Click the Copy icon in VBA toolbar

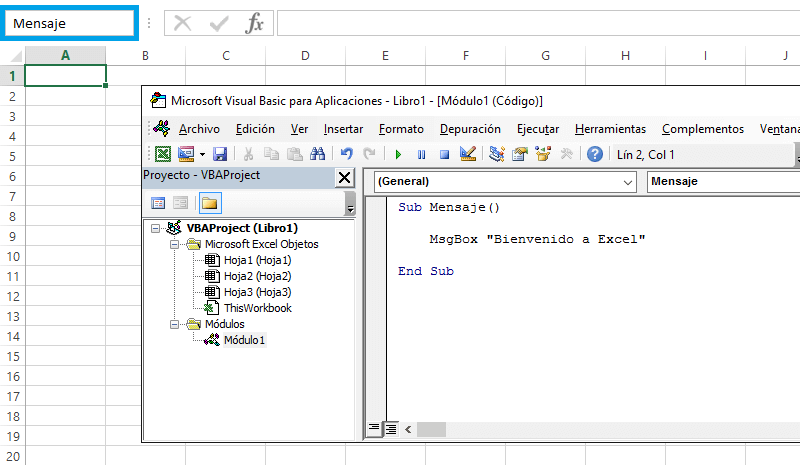[x=271, y=154]
